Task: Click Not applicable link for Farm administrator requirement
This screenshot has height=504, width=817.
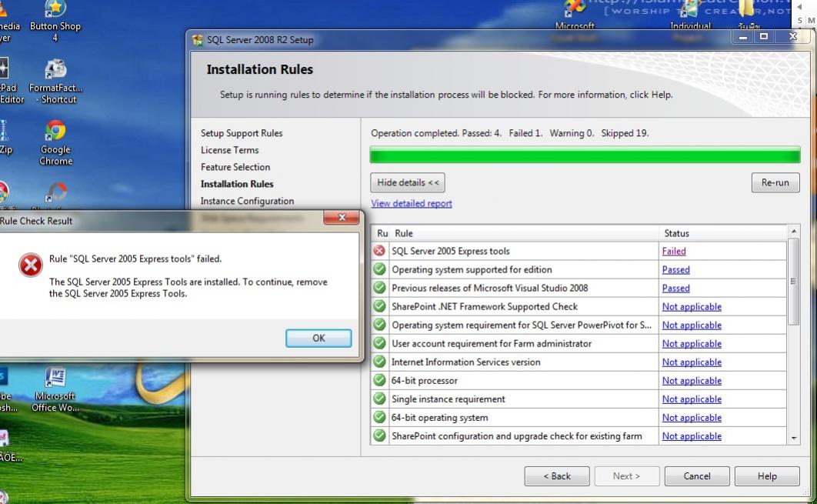Action: [692, 343]
